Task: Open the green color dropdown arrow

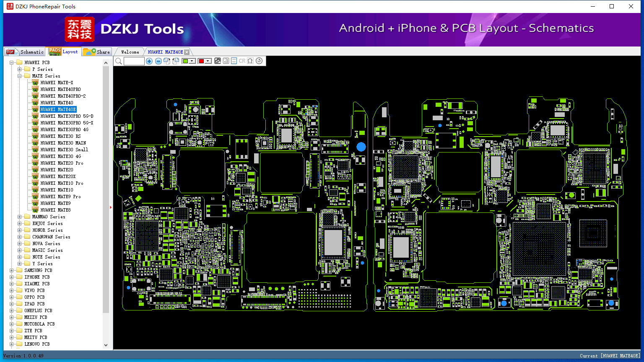Action: tap(192, 61)
